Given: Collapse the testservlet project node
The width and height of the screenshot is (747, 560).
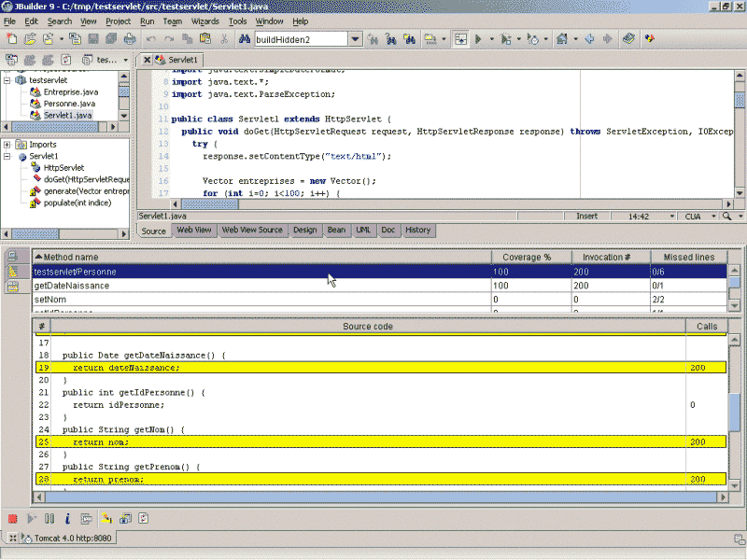Looking at the screenshot, I should click(x=7, y=80).
